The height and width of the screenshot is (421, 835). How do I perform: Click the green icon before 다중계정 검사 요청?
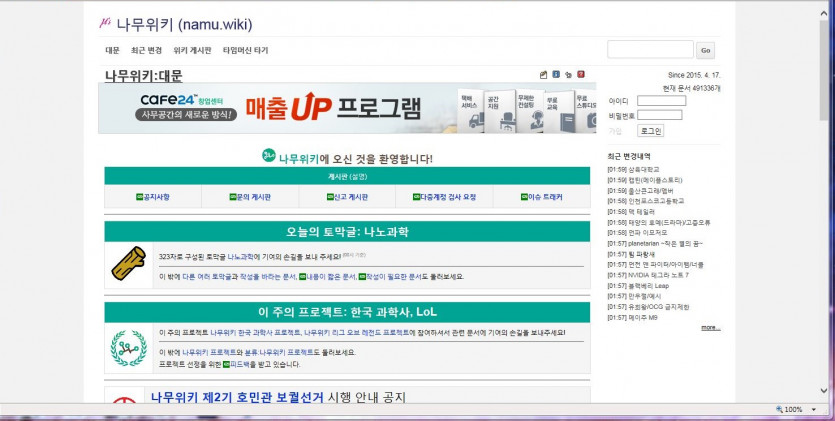416,197
